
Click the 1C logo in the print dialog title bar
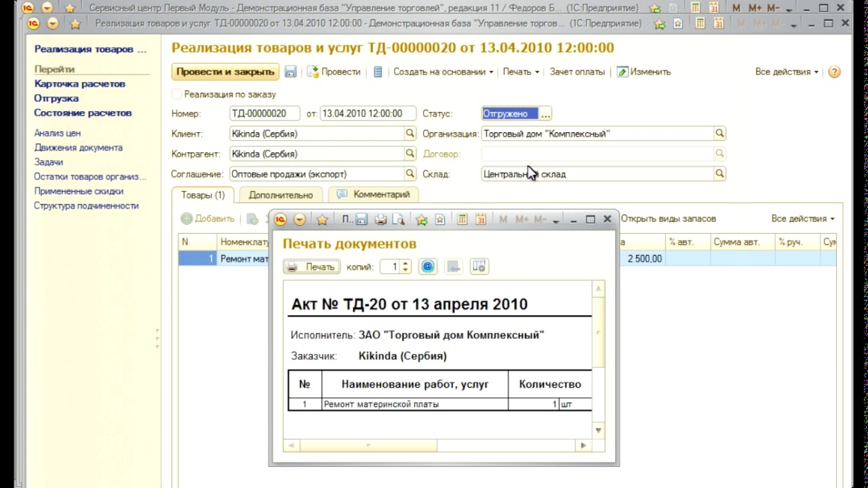[x=280, y=220]
